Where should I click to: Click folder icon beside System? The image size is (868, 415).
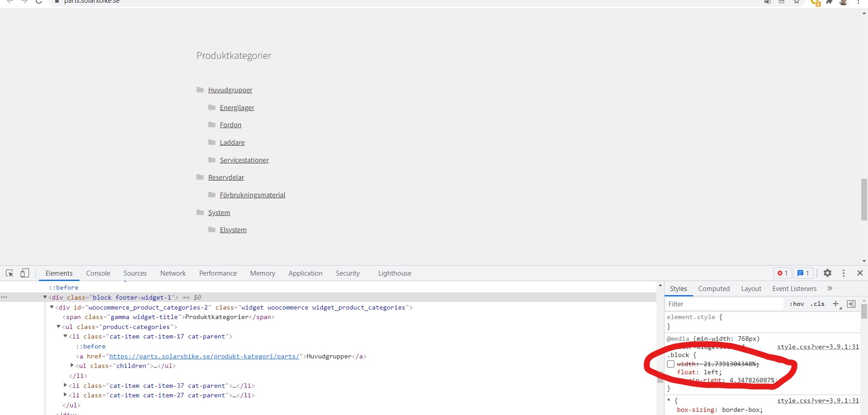coord(200,212)
